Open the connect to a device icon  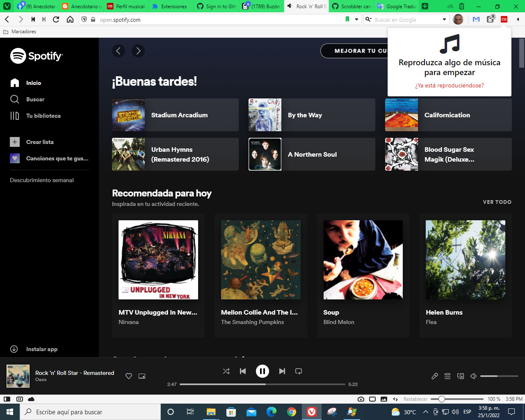(x=461, y=376)
